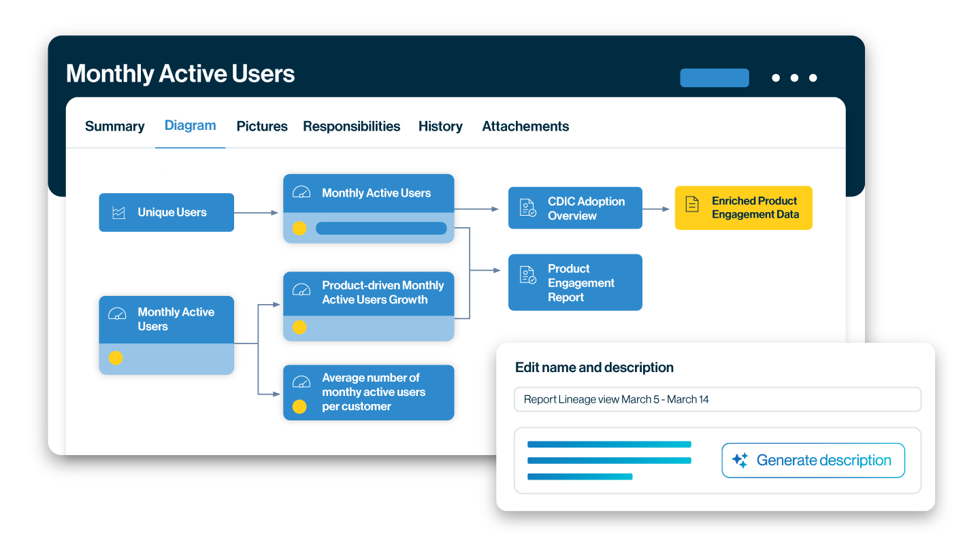Click the blue bar under top Monthly Active Users node
This screenshot has height=551, width=980.
tap(381, 229)
